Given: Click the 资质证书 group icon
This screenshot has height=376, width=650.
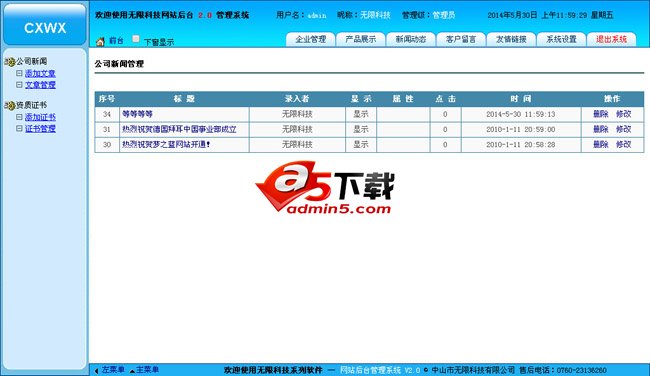Looking at the screenshot, I should pos(10,105).
